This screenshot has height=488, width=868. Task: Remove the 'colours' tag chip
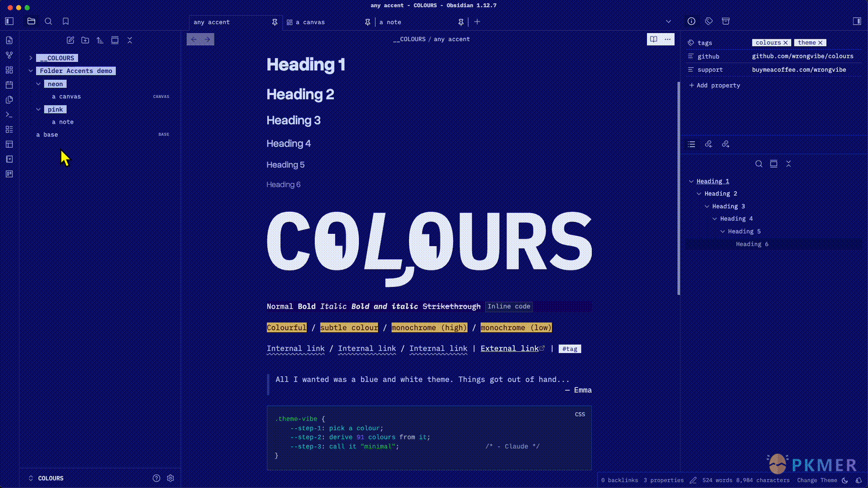[x=785, y=43]
